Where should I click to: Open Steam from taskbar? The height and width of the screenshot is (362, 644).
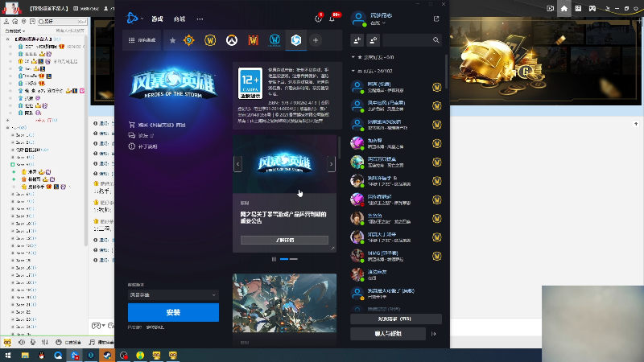tap(107, 355)
